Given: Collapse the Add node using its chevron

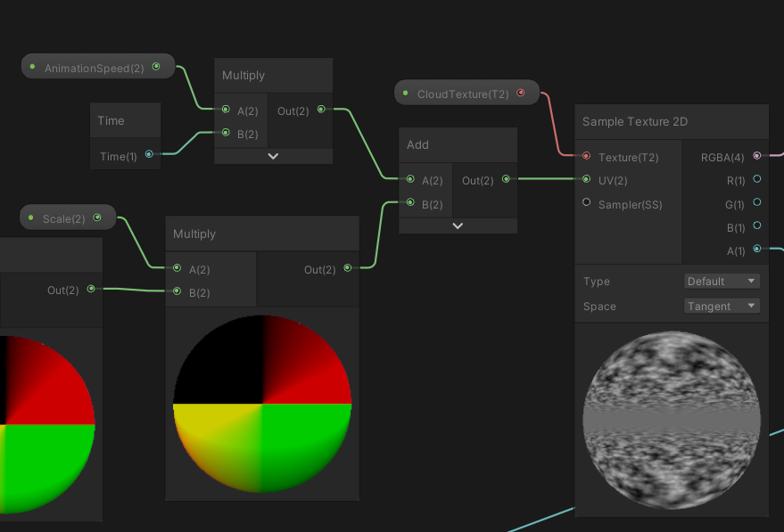Looking at the screenshot, I should tap(458, 225).
